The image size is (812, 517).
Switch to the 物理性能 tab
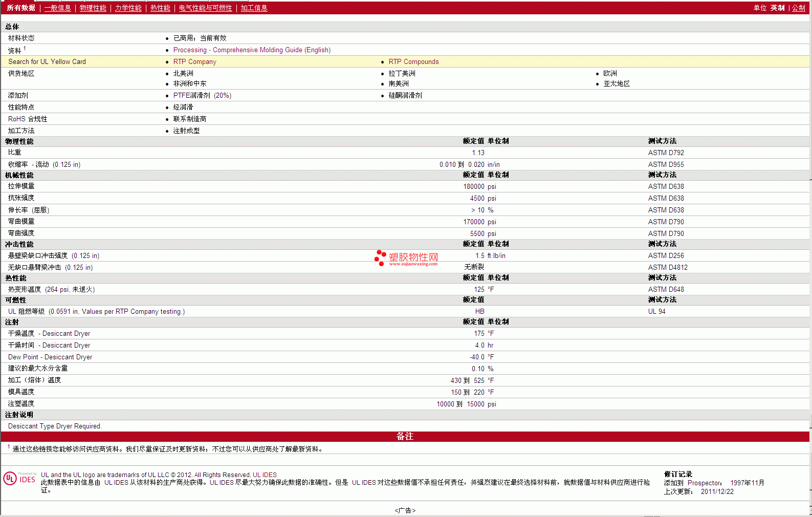93,8
